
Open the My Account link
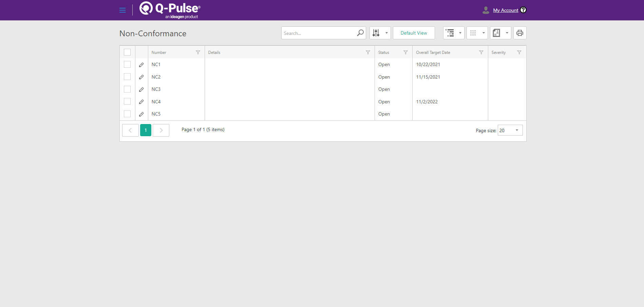pyautogui.click(x=506, y=10)
